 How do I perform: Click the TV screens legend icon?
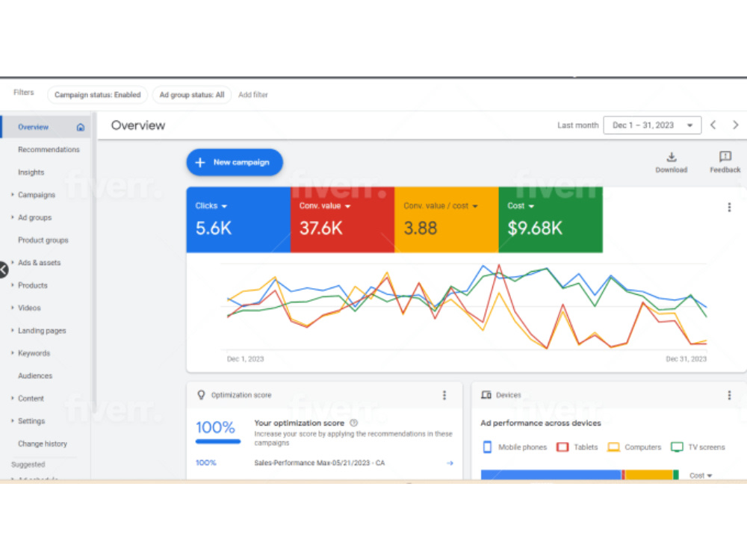(677, 447)
